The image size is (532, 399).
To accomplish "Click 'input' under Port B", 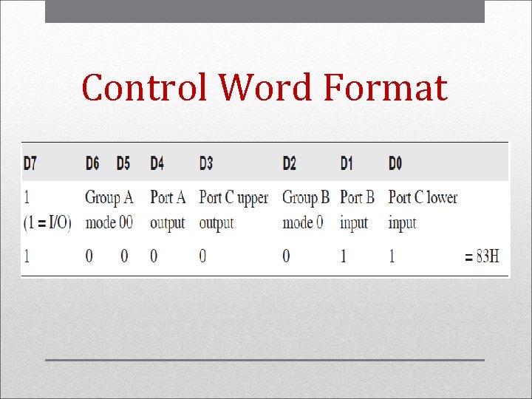I will click(354, 224).
